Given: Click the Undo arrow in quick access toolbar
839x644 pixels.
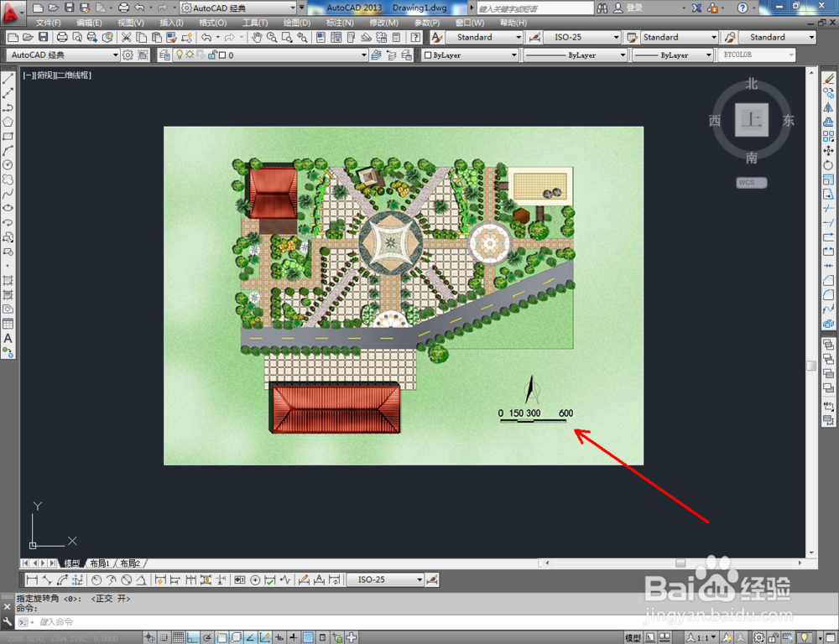Looking at the screenshot, I should [139, 8].
